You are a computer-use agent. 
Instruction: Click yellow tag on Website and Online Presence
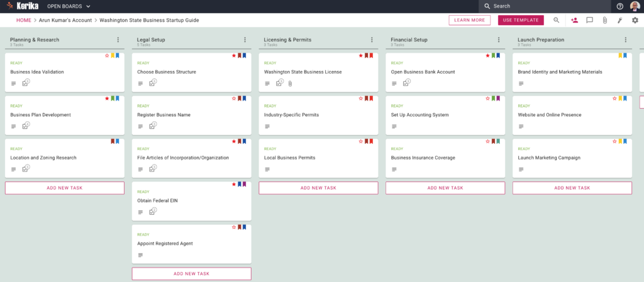tap(621, 99)
